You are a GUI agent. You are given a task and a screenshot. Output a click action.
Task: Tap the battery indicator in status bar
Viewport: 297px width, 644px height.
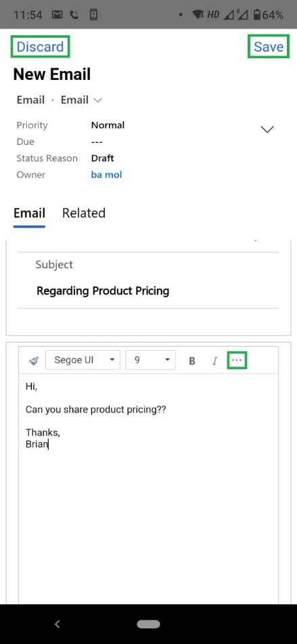[x=257, y=15]
